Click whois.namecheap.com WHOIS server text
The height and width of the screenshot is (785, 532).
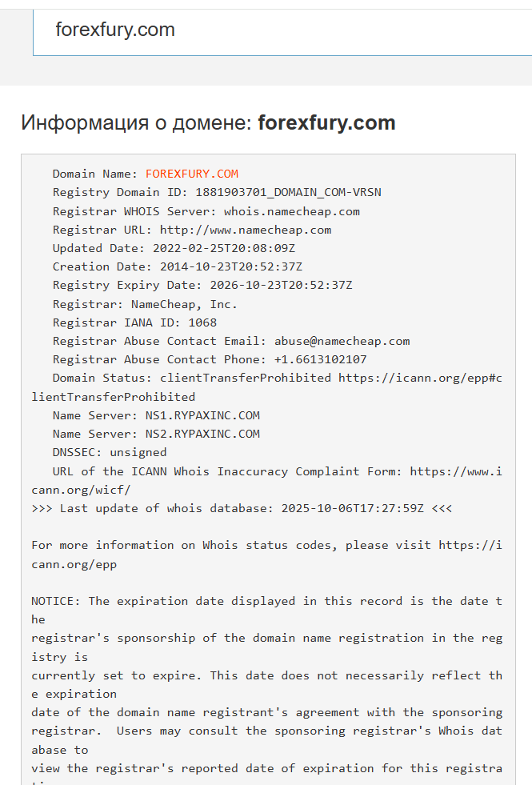coord(291,211)
